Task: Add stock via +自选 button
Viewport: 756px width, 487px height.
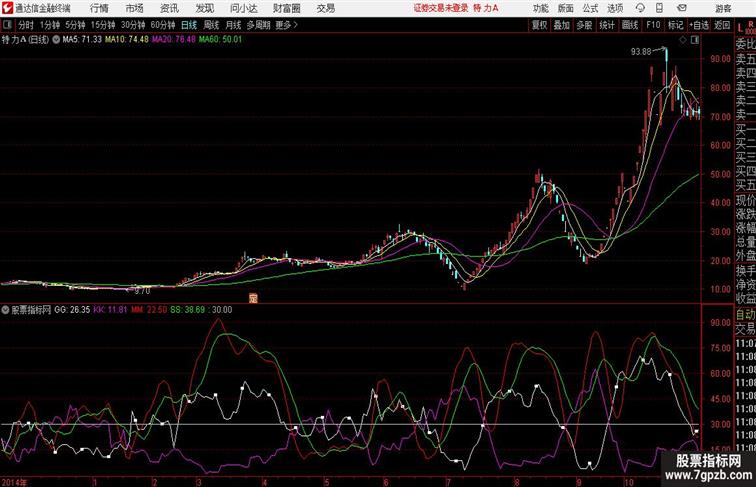Action: 699,25
